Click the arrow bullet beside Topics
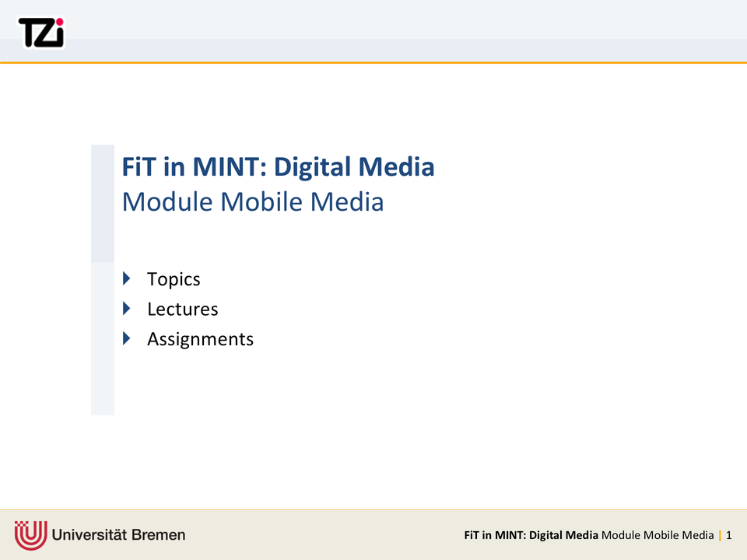747x560 pixels. pyautogui.click(x=128, y=278)
